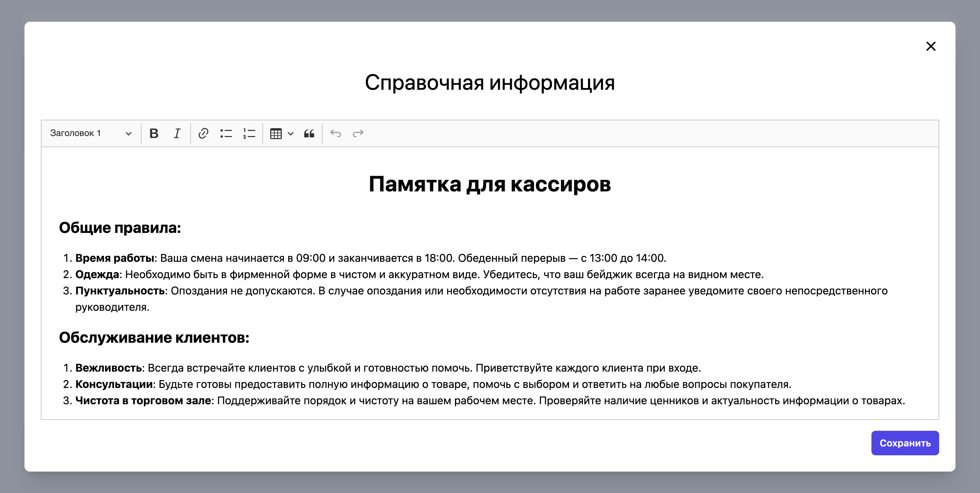Apply numbered list formatting

[x=249, y=133]
